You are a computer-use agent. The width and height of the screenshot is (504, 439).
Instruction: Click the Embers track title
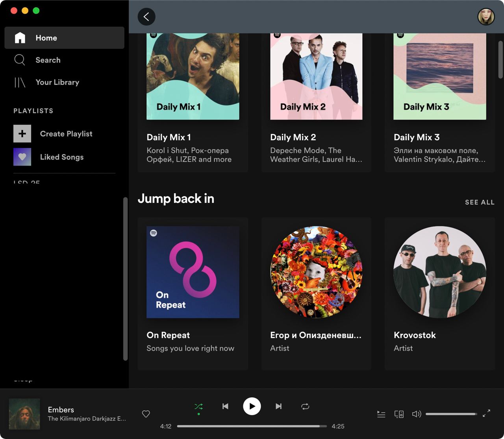pos(61,409)
